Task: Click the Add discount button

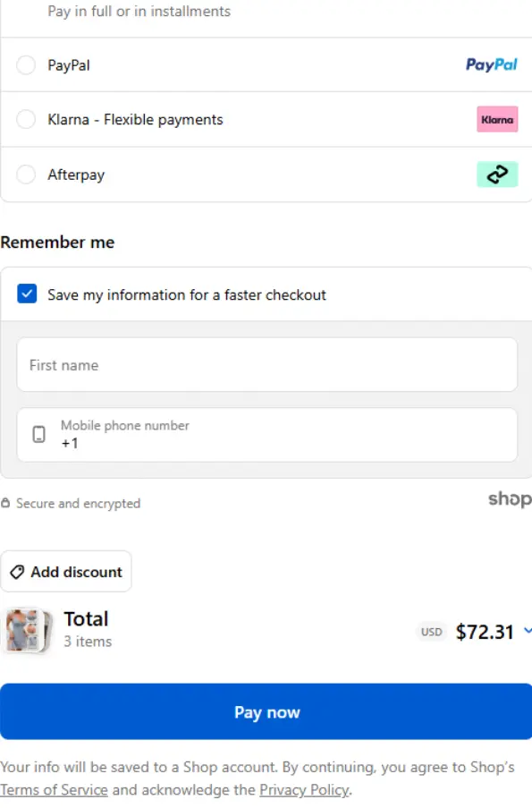Action: (66, 571)
